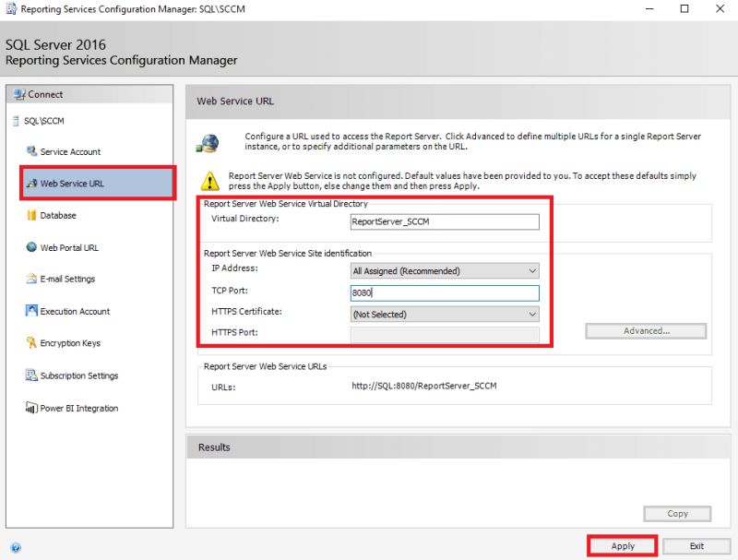The height and width of the screenshot is (560, 738).
Task: Select the SQL\SCCM server node
Action: coord(43,121)
